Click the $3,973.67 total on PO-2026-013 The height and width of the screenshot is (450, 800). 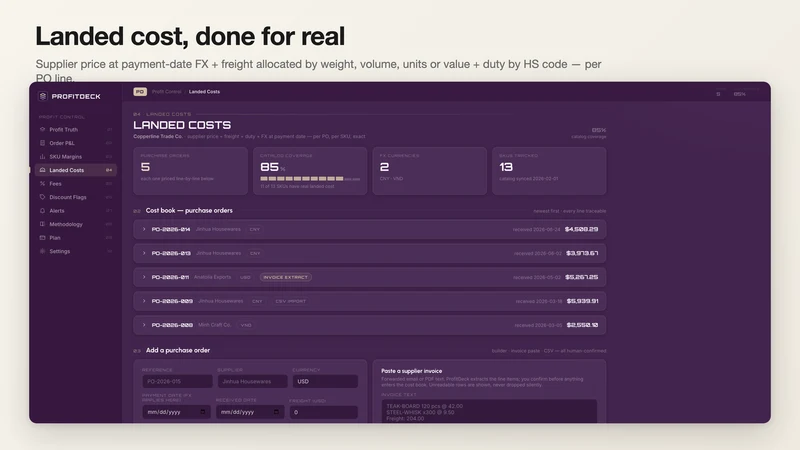[x=582, y=253]
